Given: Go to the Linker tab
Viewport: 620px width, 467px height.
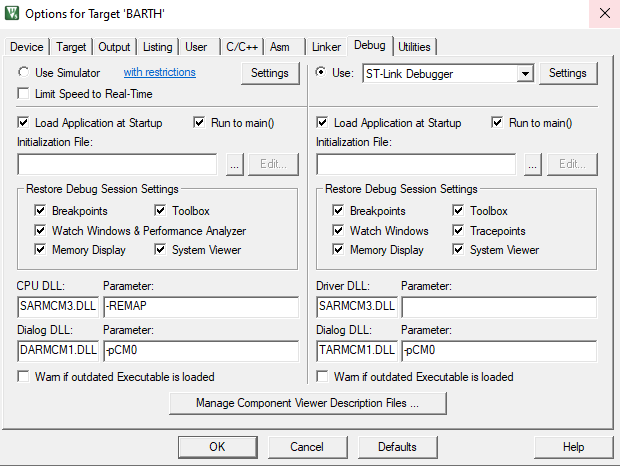Looking at the screenshot, I should tap(326, 47).
